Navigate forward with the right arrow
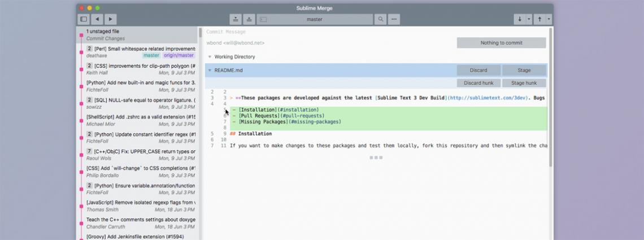Screen dimensions: 644x240 coord(111,19)
